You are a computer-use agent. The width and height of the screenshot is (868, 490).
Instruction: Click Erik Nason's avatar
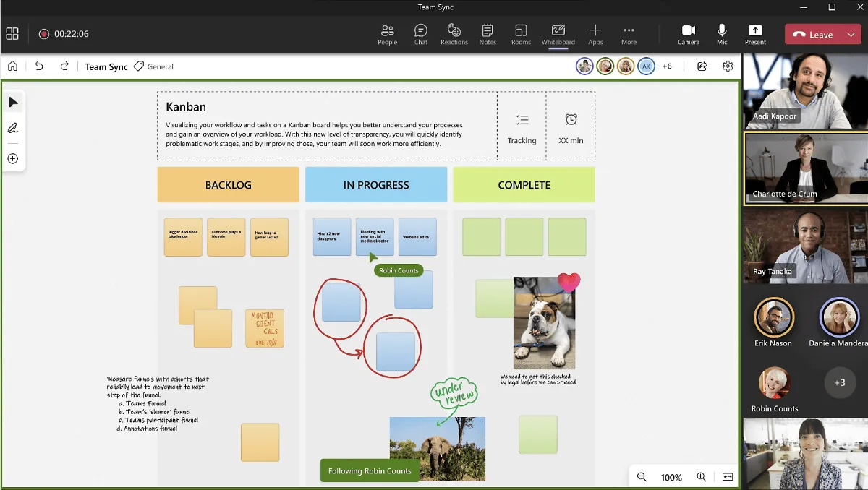click(x=773, y=317)
